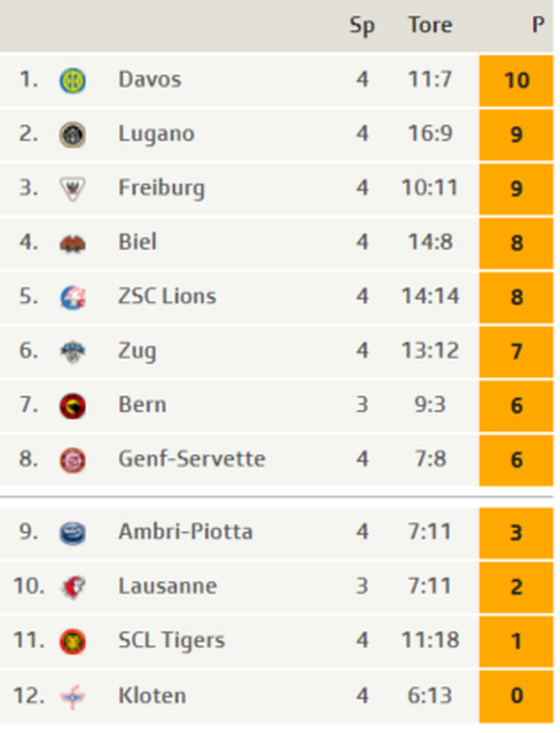
Task: Select Kloten 0 points cell
Action: click(516, 696)
